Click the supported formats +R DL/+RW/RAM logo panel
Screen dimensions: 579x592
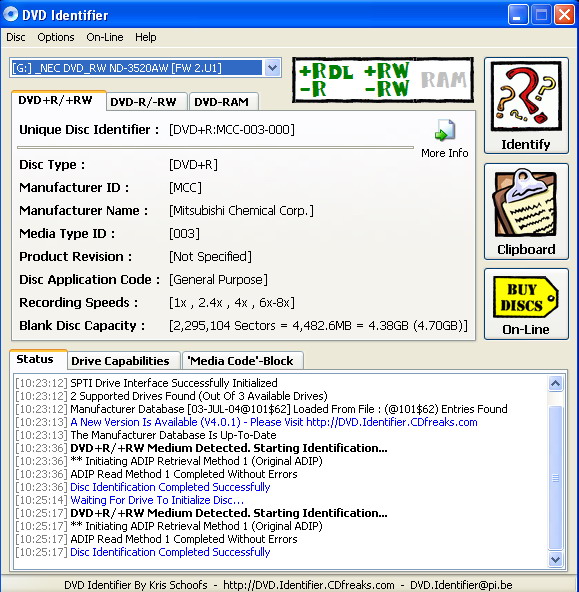coord(383,80)
